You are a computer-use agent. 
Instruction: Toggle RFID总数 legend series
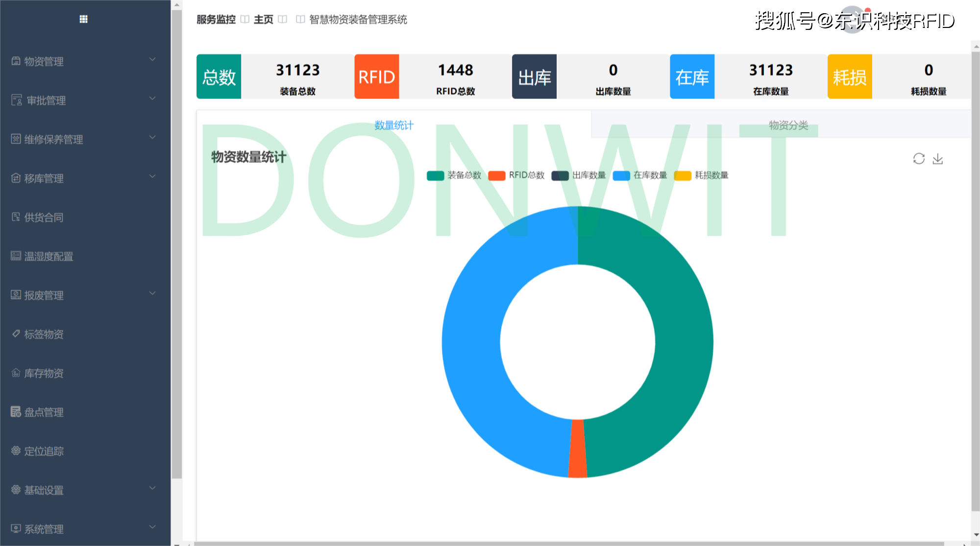click(516, 175)
